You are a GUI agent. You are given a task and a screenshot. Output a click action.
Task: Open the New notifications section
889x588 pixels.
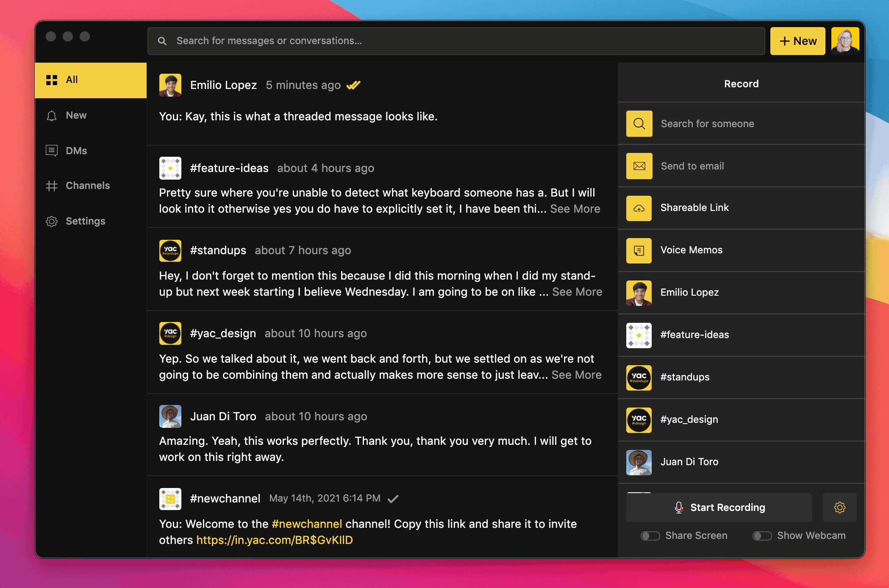[91, 115]
